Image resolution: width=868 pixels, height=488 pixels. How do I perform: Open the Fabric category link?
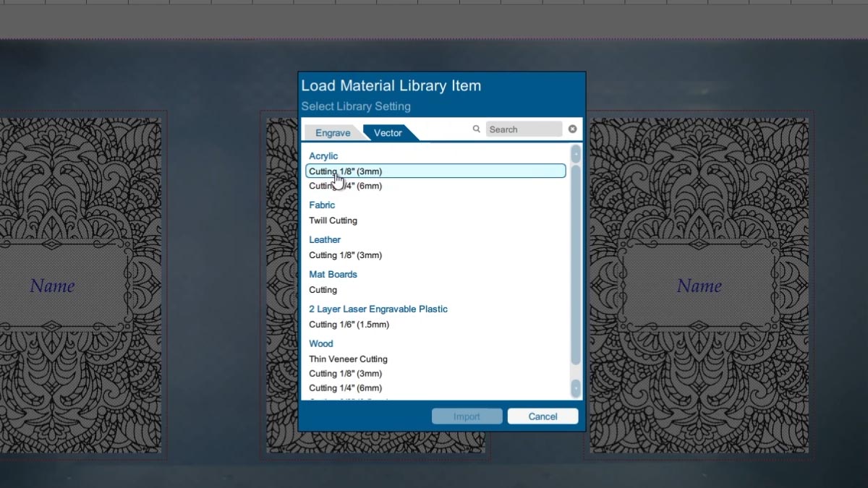[322, 205]
